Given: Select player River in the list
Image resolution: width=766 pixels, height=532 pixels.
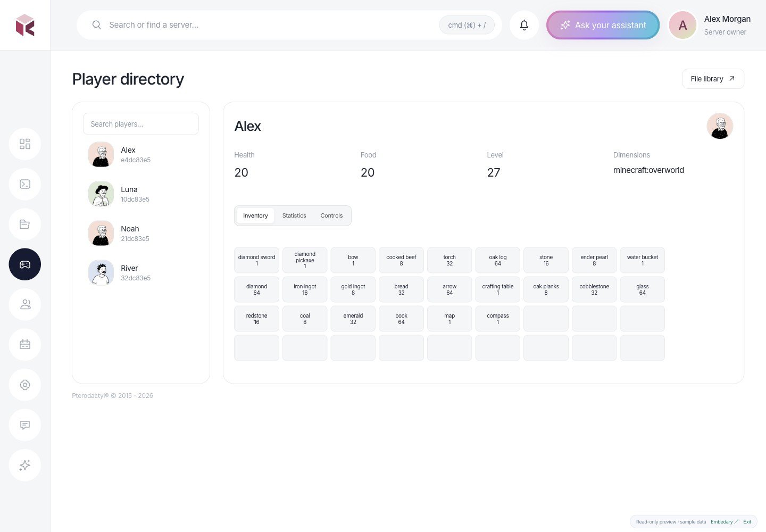Looking at the screenshot, I should click(141, 273).
